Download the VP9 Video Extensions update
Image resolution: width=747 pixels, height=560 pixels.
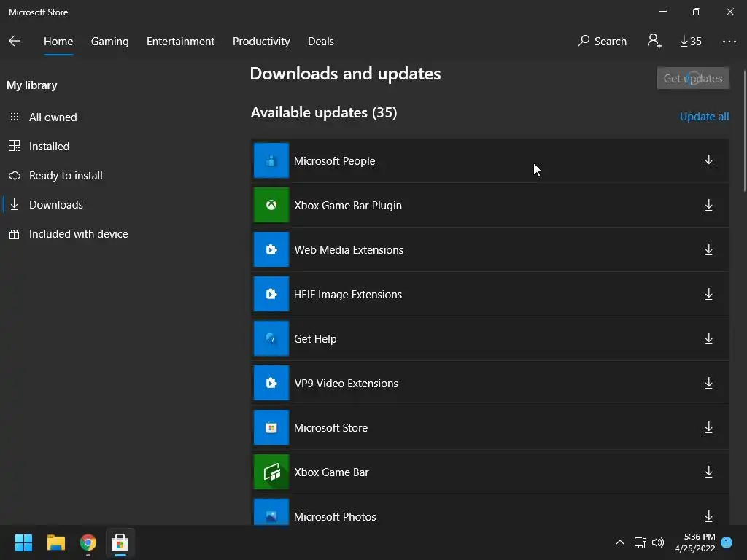coord(708,383)
